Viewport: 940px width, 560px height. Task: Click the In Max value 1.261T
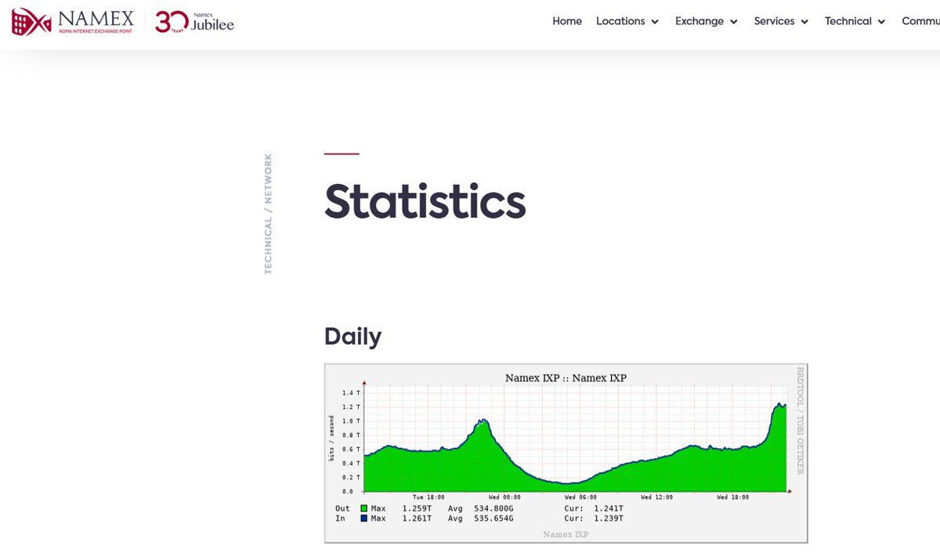[x=416, y=518]
